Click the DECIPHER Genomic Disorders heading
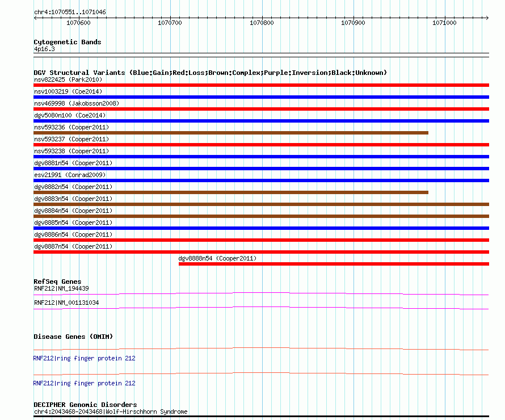 click(x=85, y=405)
